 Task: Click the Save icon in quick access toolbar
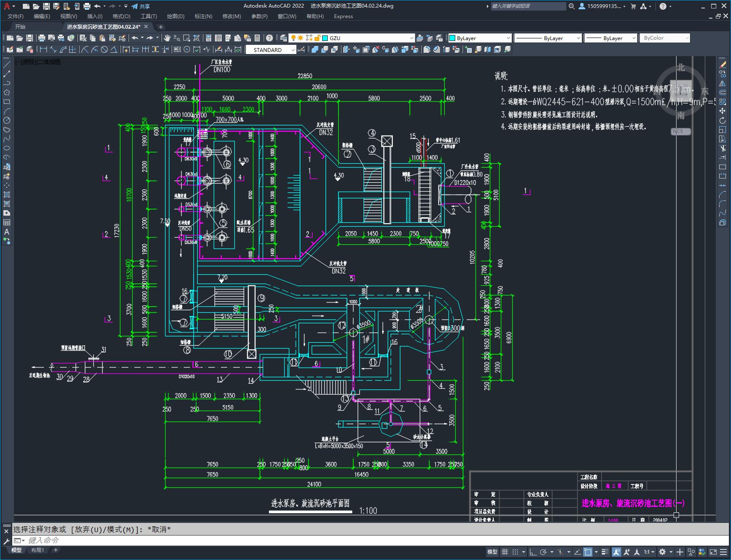click(46, 6)
